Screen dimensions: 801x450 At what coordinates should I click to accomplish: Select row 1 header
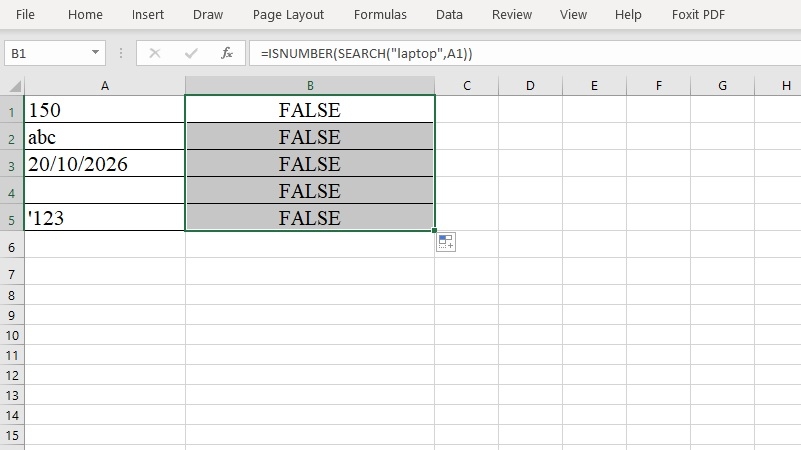tap(12, 109)
